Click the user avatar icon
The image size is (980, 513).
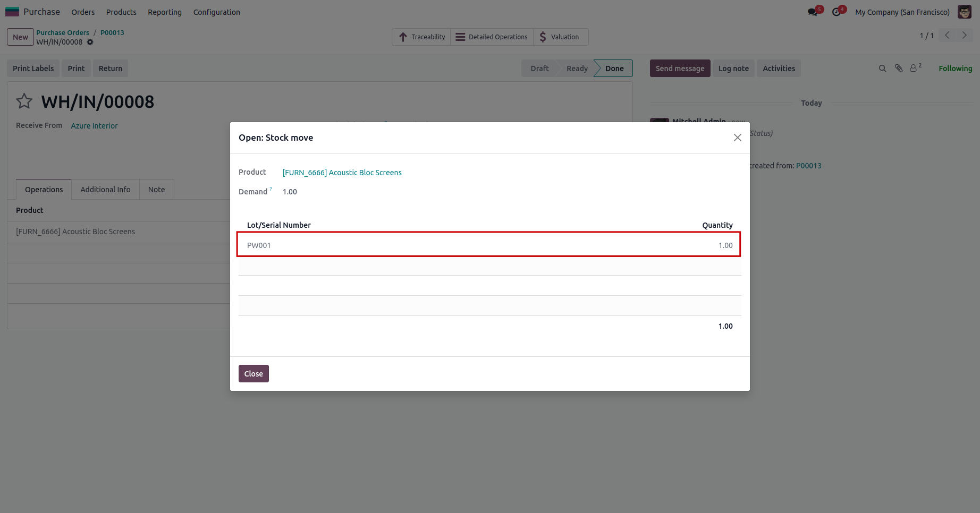click(964, 12)
